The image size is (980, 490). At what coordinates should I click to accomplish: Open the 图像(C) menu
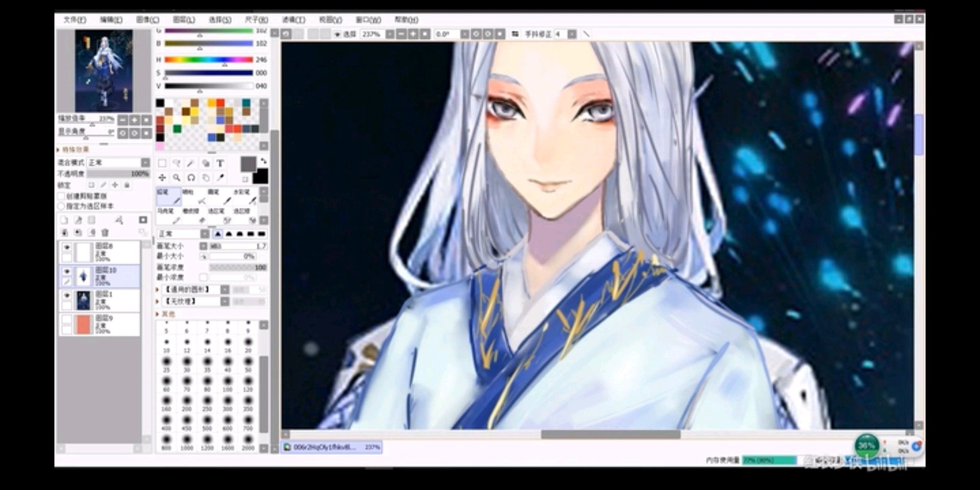click(147, 20)
